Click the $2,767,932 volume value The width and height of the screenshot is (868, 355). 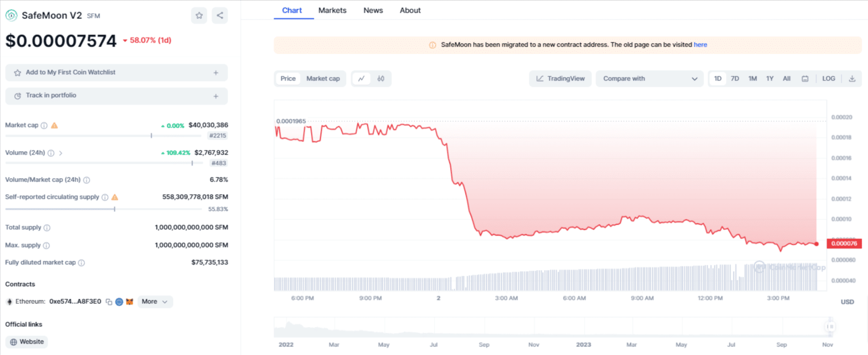pyautogui.click(x=211, y=153)
